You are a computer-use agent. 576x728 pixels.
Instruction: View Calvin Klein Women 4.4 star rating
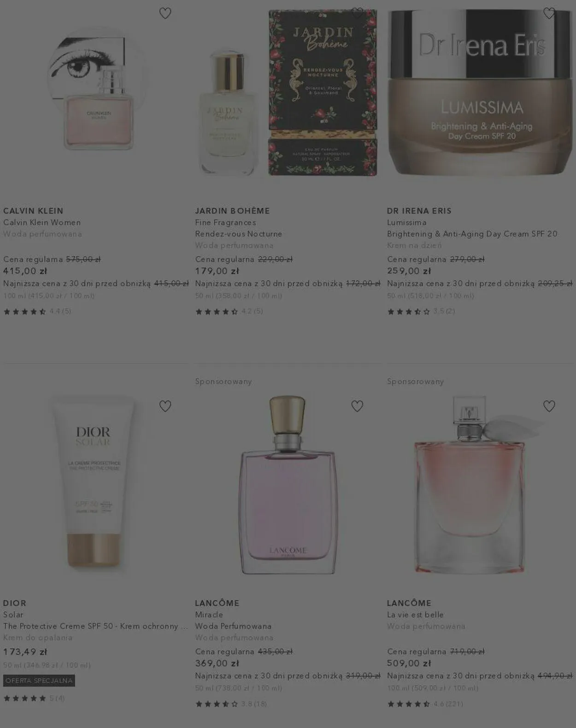37,311
